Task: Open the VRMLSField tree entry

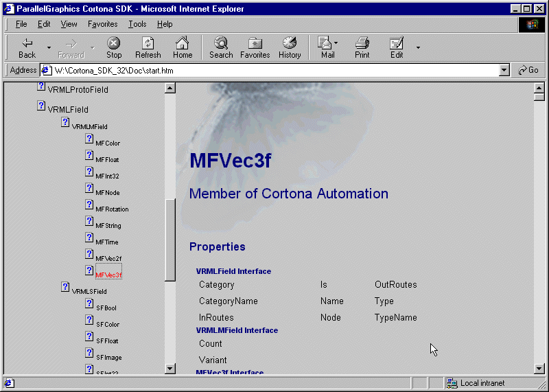Action: click(x=89, y=292)
